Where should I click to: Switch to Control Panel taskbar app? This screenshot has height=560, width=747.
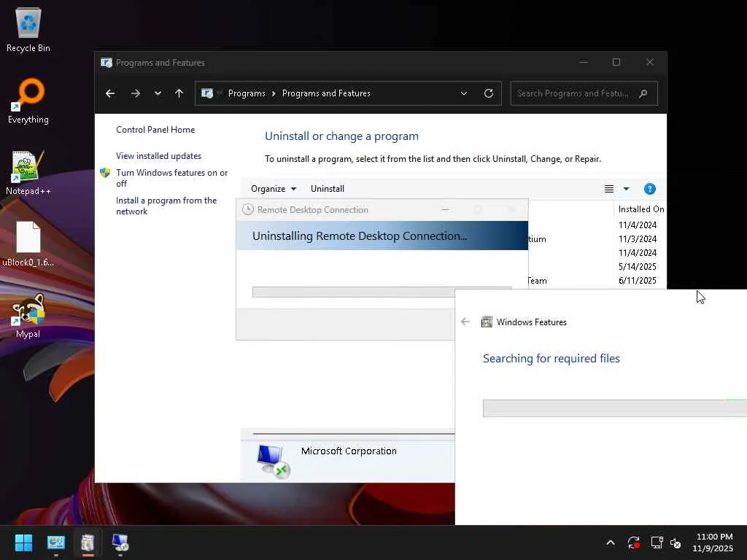[55, 542]
